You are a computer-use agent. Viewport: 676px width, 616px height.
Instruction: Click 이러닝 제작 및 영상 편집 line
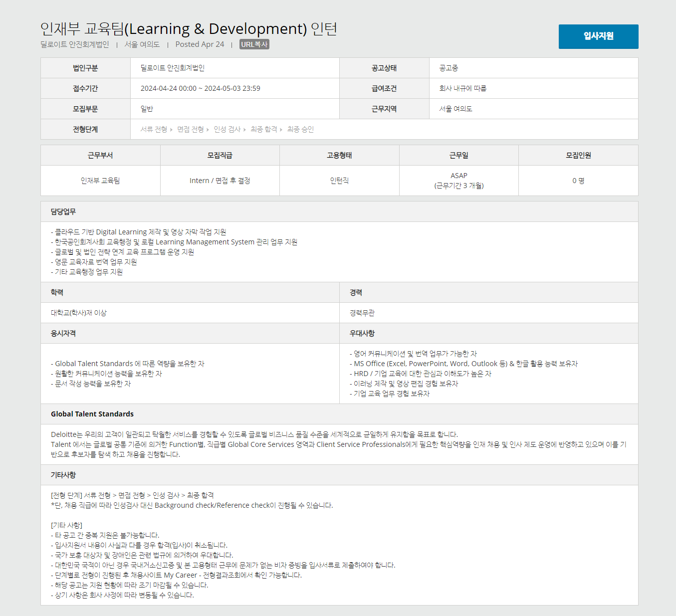point(404,384)
